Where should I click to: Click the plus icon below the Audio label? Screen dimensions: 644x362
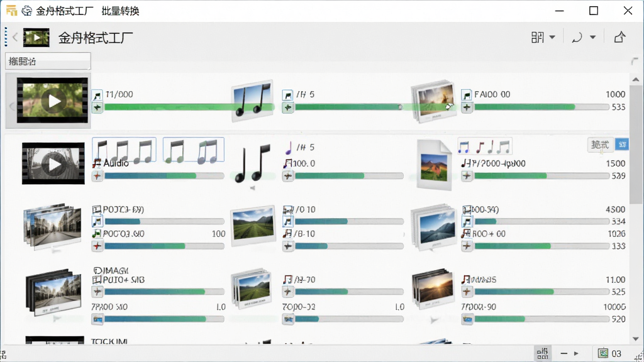coord(97,176)
